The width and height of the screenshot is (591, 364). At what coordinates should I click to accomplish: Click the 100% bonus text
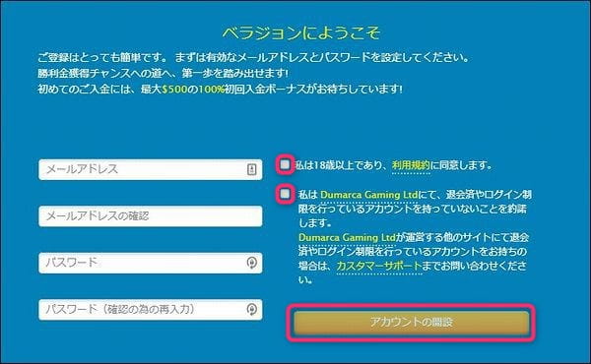click(211, 90)
